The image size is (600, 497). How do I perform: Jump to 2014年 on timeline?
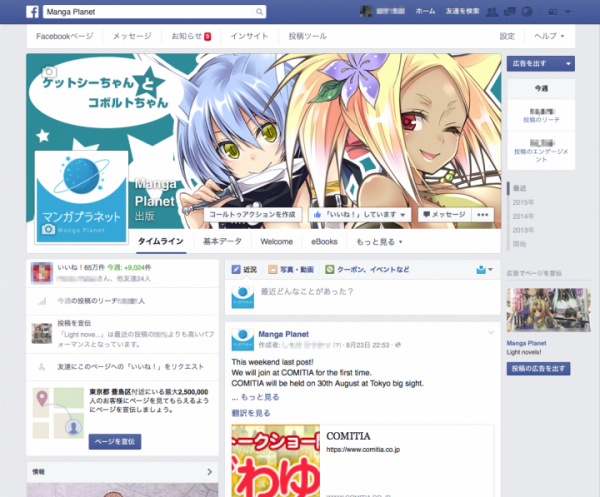pos(523,217)
